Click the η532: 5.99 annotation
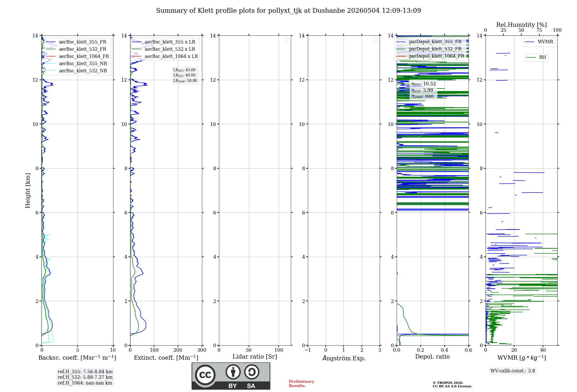The width and height of the screenshot is (577, 392). pyautogui.click(x=422, y=90)
